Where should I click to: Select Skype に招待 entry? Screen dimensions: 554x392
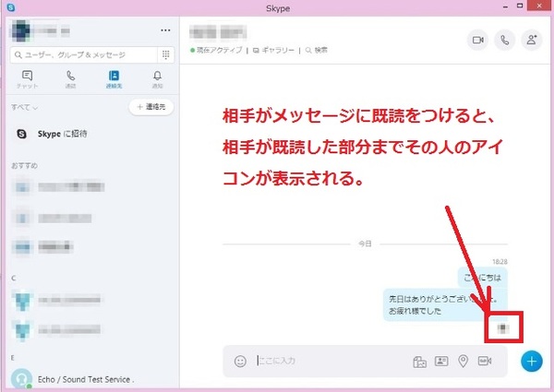(91, 134)
